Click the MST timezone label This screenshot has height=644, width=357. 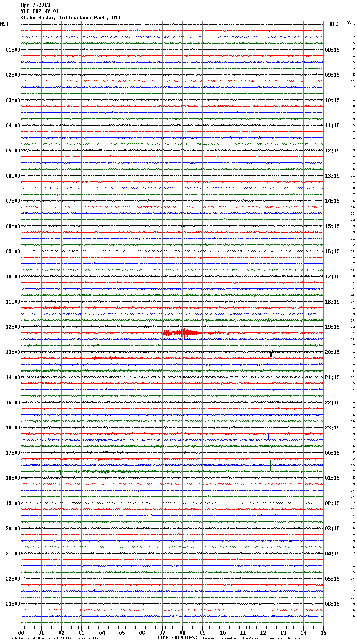(4, 24)
